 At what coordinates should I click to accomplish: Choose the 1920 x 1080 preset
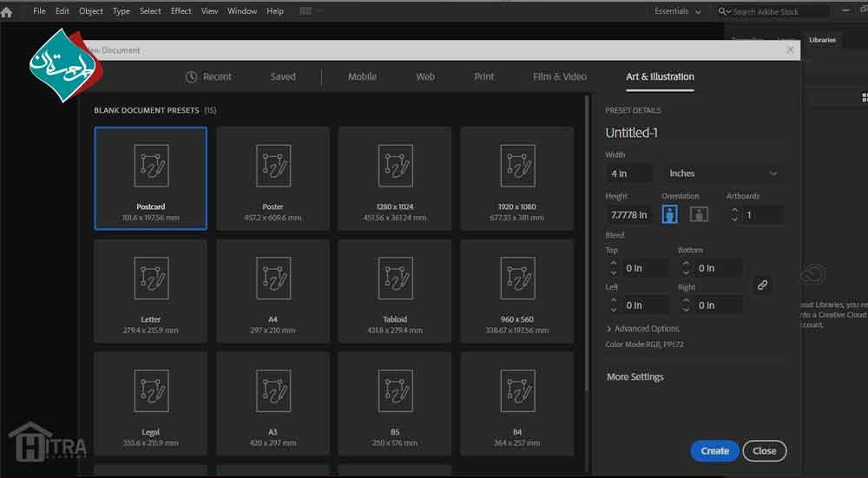[517, 178]
